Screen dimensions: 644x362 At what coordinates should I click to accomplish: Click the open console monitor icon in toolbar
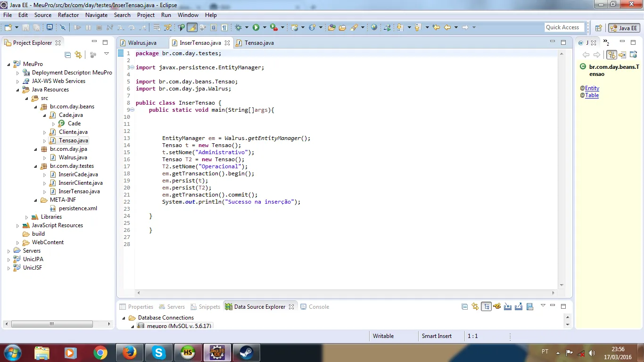[x=50, y=27]
